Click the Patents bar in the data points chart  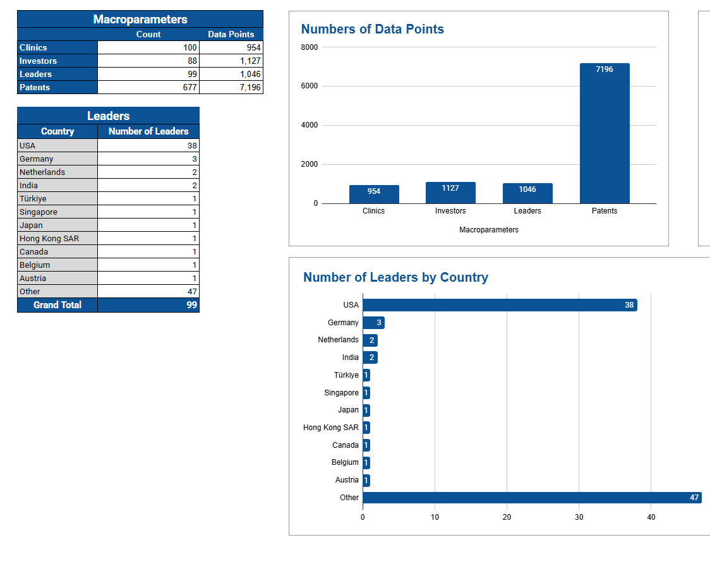click(x=604, y=133)
